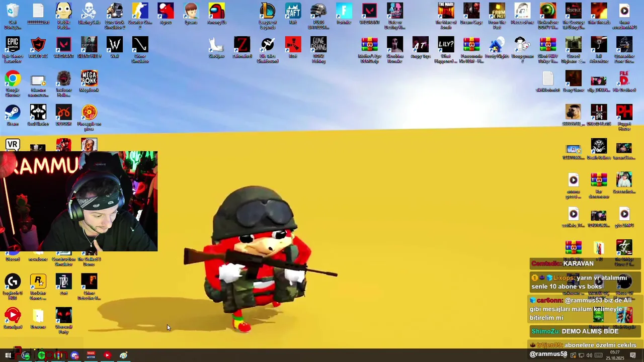This screenshot has height=362, width=644.
Task: Open Pineapple on pizza shortcut
Action: (89, 117)
